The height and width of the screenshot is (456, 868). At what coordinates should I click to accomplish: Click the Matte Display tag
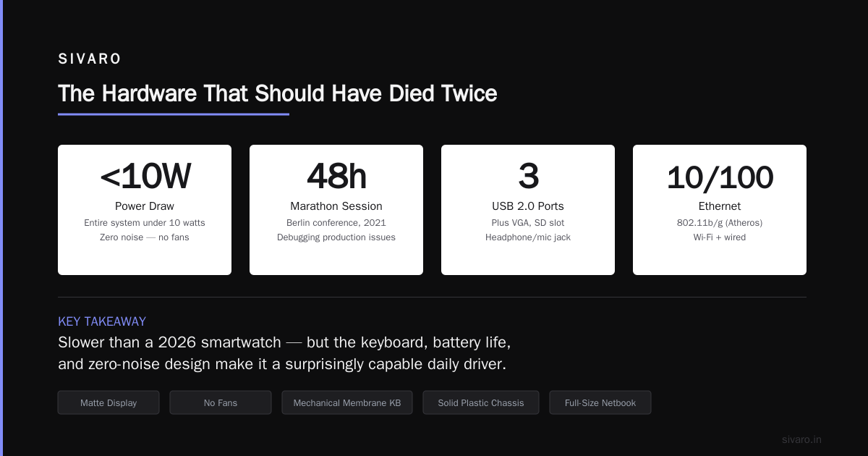109,402
